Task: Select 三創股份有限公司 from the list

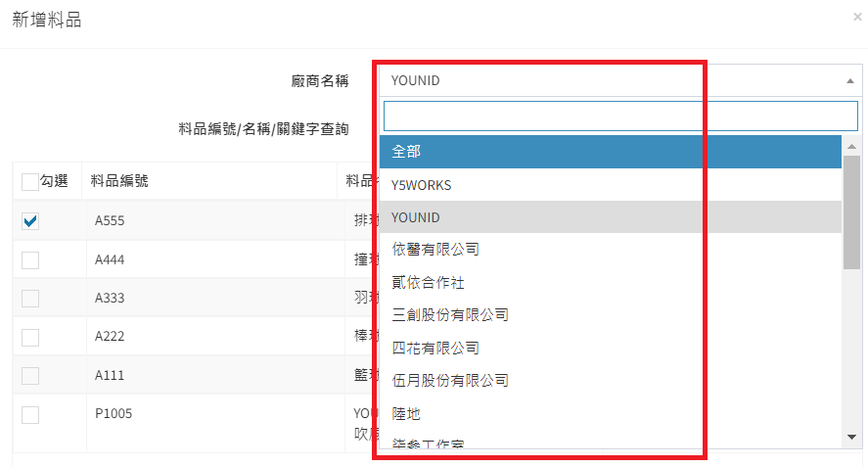Action: (611, 315)
